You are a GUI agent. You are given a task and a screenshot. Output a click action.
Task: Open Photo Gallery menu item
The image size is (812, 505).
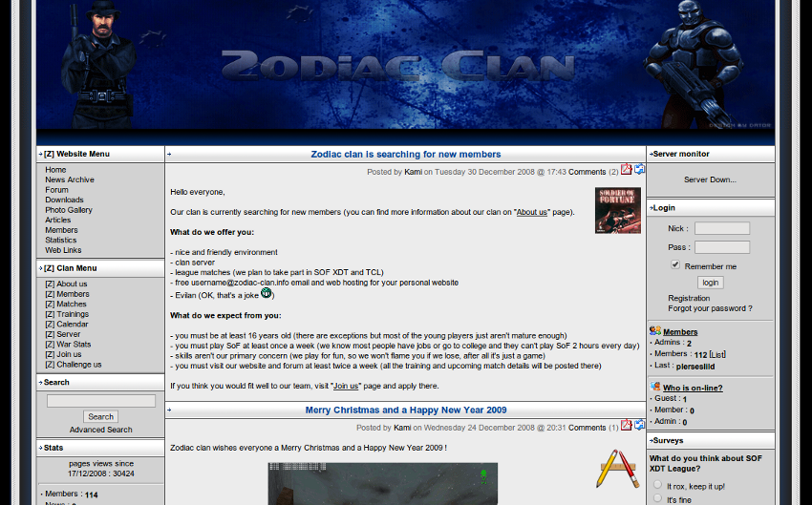pos(69,210)
